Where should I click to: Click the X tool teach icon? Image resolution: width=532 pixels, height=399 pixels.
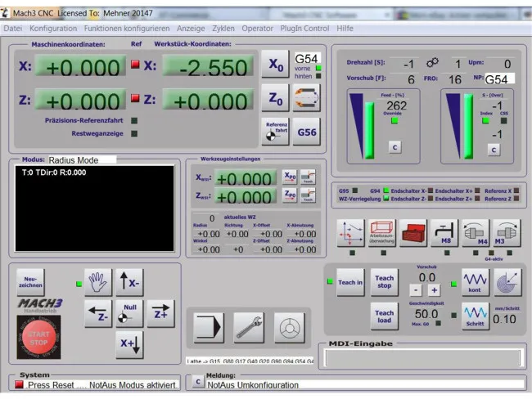coord(308,177)
